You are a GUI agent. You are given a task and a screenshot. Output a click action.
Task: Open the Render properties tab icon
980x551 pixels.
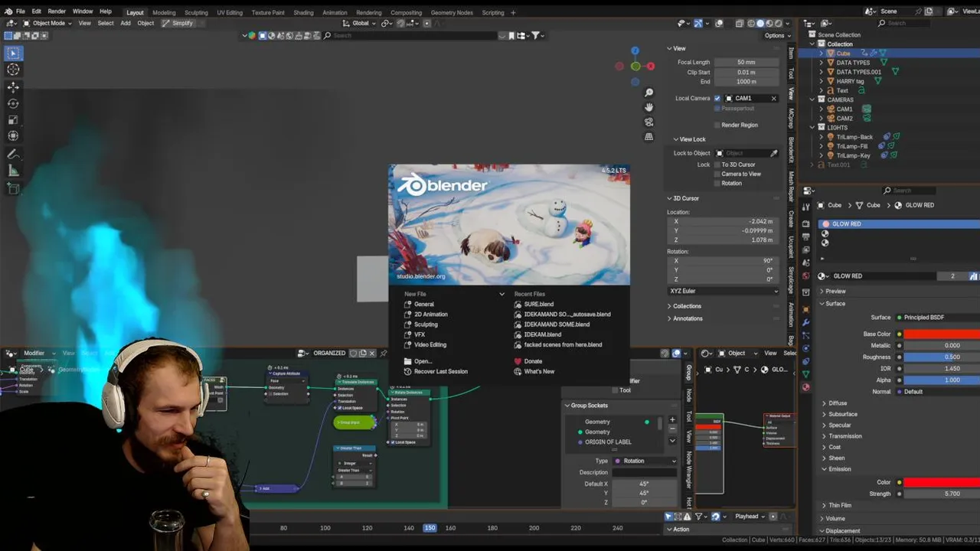[x=805, y=224]
